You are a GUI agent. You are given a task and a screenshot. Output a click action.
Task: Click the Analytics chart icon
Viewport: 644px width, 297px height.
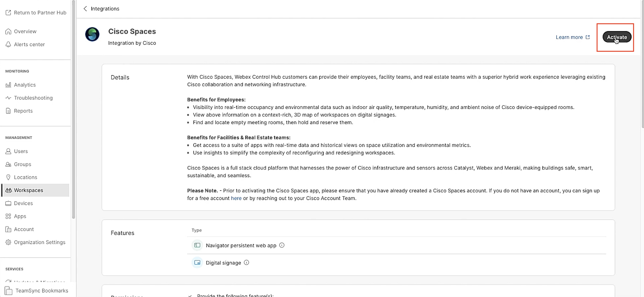point(8,85)
